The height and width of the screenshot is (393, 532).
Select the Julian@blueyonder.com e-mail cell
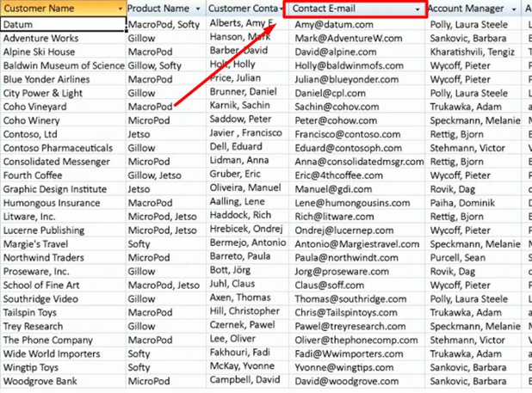(357, 79)
